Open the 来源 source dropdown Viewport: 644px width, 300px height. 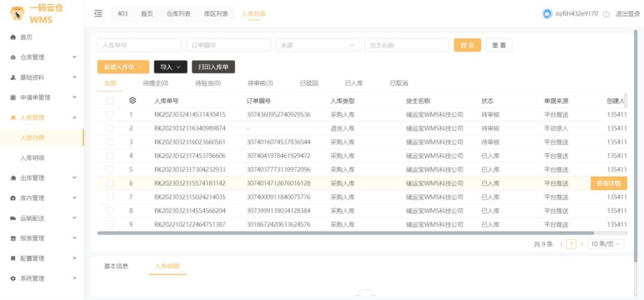click(318, 45)
